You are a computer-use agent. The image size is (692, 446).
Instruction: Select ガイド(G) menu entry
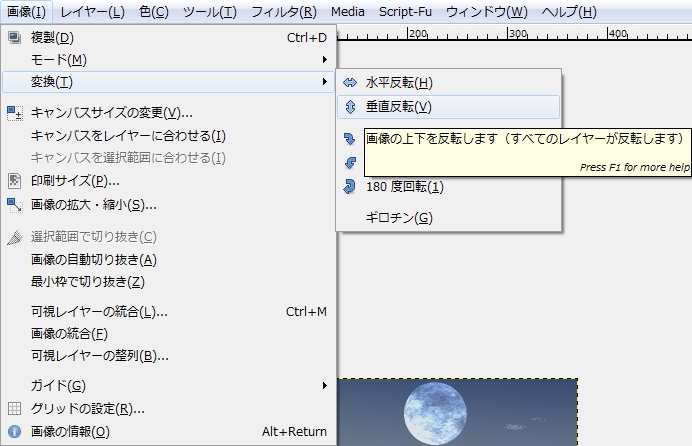coord(168,386)
